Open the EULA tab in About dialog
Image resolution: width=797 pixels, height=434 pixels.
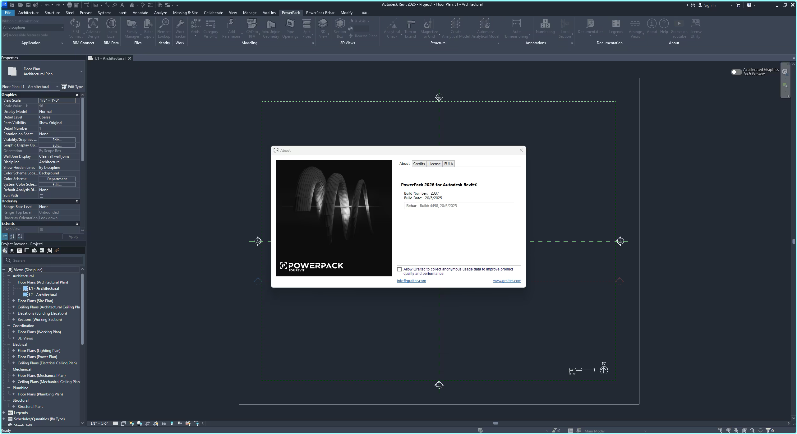448,164
